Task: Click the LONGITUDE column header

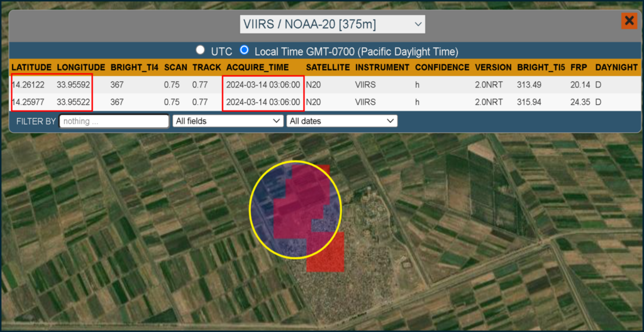Action: (x=81, y=67)
